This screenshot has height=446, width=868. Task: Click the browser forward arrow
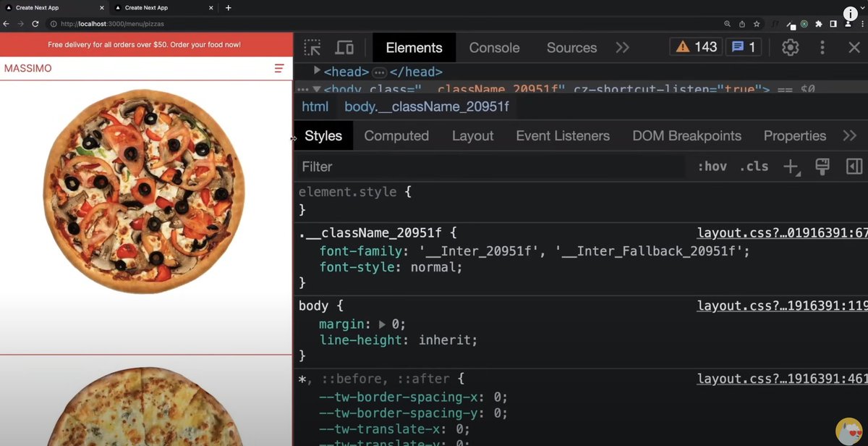[x=20, y=24]
